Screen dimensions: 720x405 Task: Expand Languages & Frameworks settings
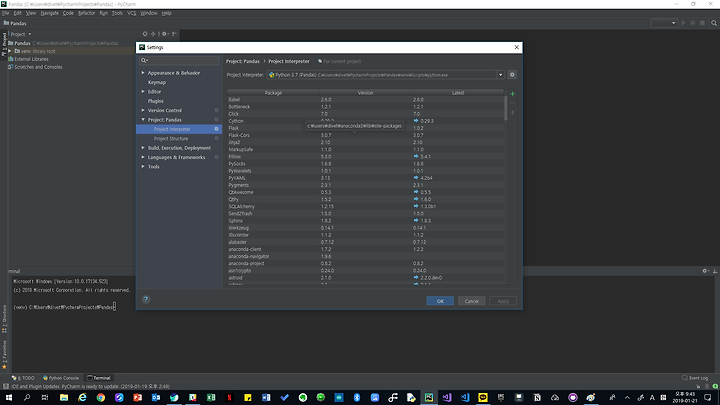(143, 157)
